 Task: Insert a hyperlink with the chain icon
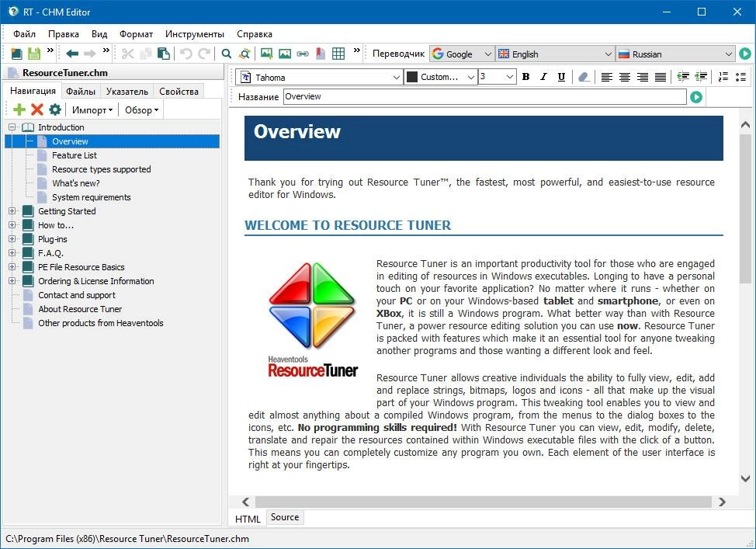303,54
